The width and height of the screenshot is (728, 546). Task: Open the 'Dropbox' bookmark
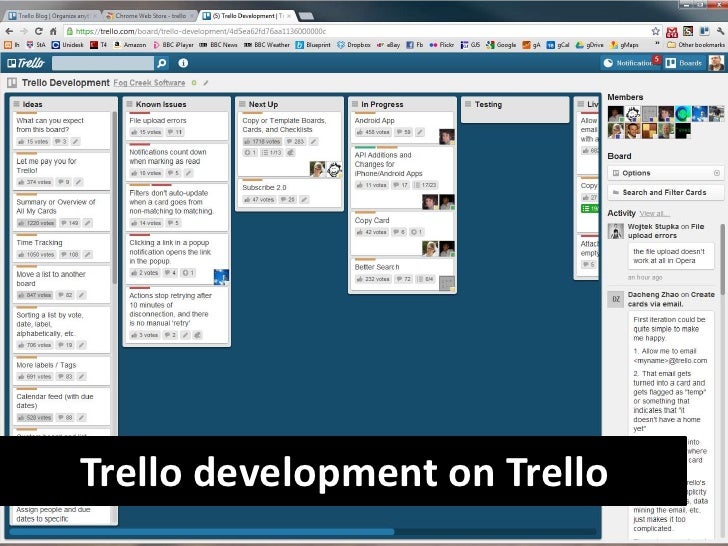[x=354, y=45]
